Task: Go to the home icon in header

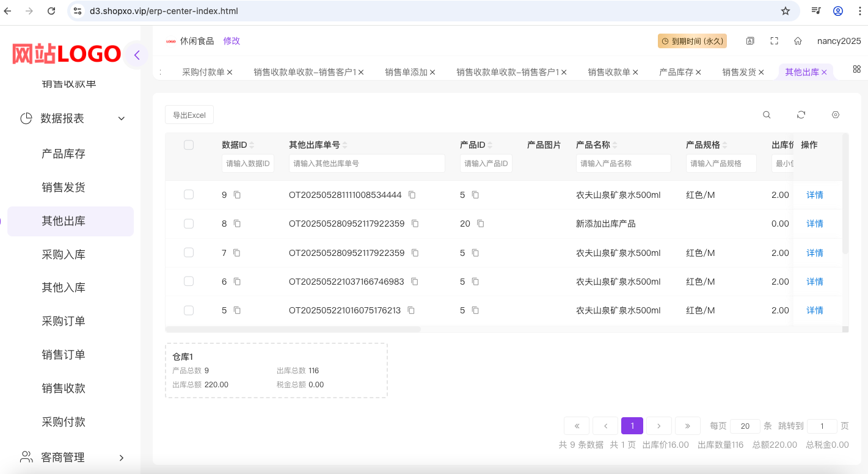Action: [x=798, y=41]
